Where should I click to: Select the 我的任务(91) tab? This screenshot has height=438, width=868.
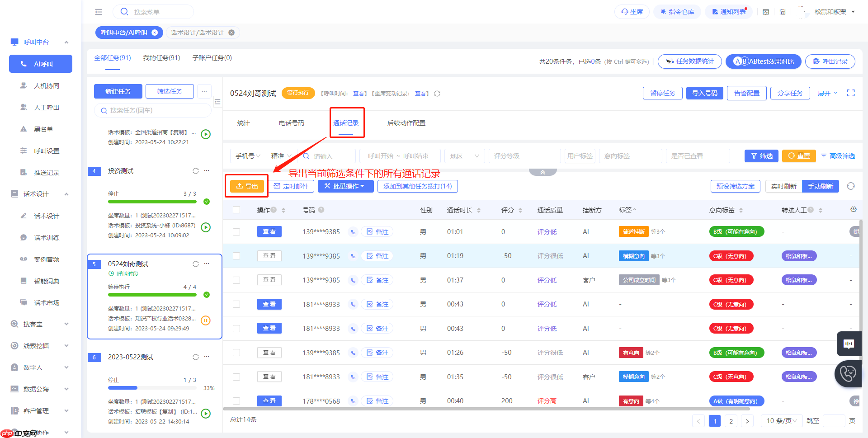click(161, 58)
